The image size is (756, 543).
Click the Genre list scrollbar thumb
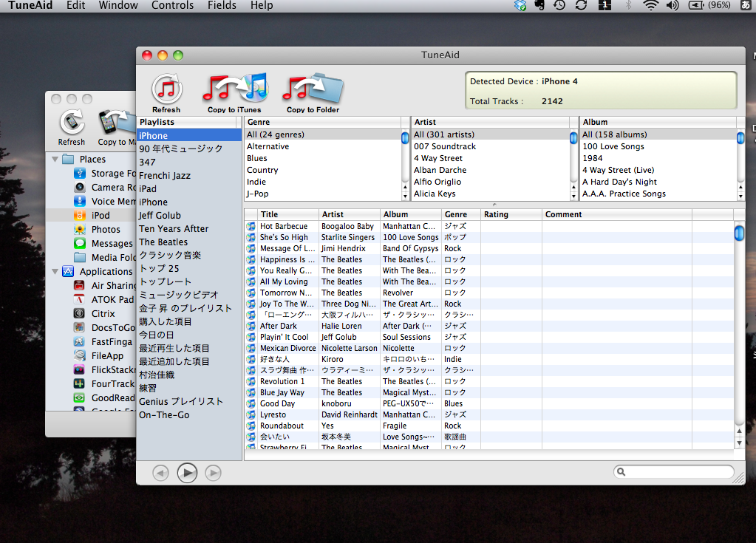point(405,138)
